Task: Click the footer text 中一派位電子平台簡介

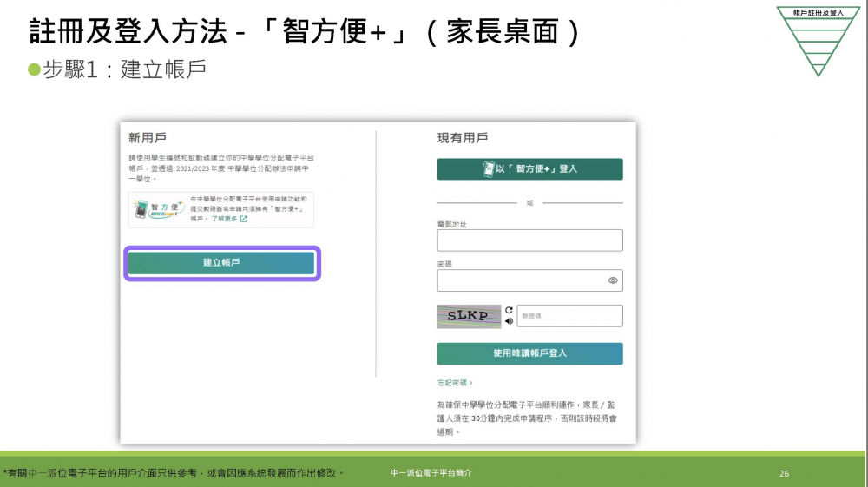Action: (431, 472)
